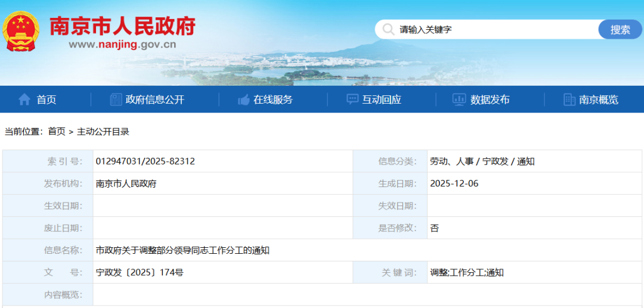Focus the 请输入关键字 search field
644x308 pixels.
(x=495, y=29)
